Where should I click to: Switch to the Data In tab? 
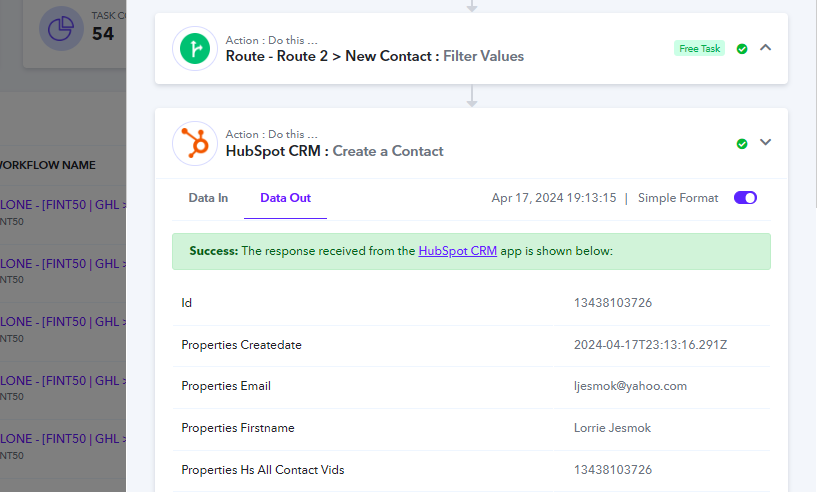coord(208,198)
